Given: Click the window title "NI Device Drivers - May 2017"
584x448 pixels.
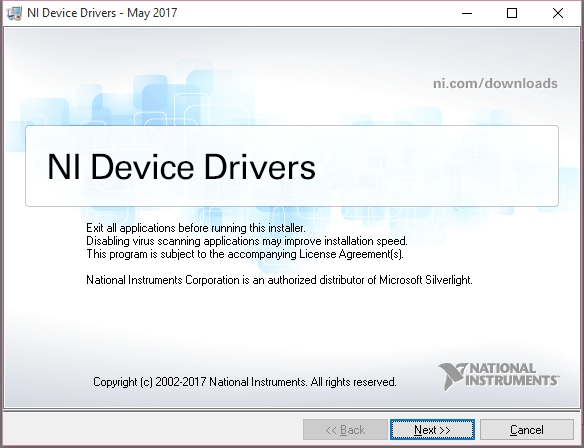Looking at the screenshot, I should pyautogui.click(x=102, y=13).
